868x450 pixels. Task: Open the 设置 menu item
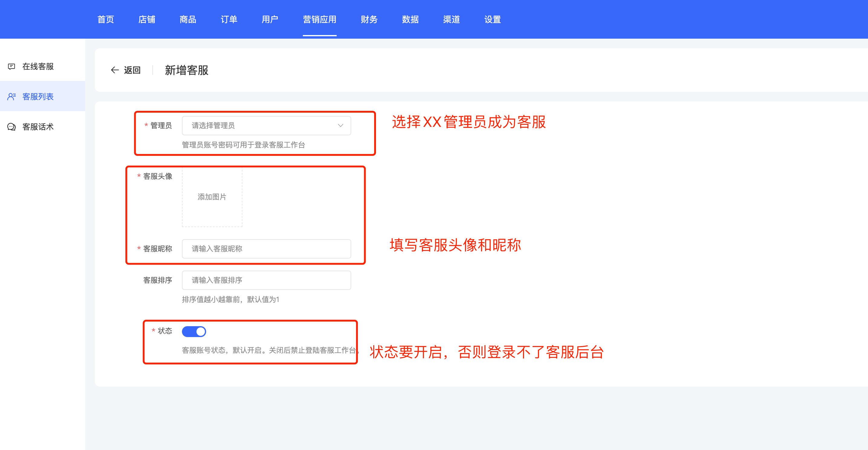coord(492,20)
